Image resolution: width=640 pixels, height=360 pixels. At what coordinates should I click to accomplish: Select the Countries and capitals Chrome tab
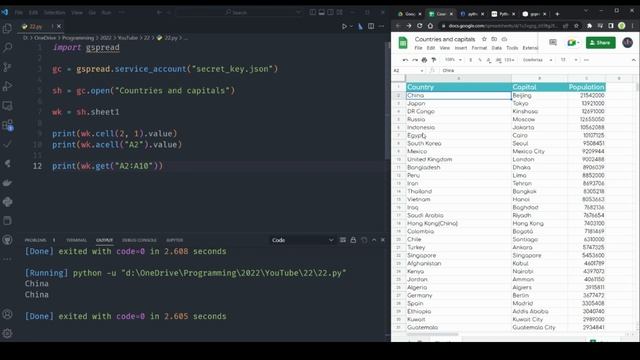(x=441, y=14)
